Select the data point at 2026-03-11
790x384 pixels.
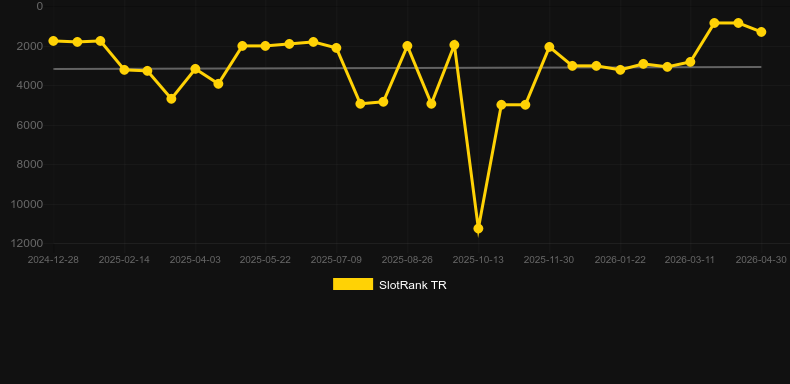[690, 61]
